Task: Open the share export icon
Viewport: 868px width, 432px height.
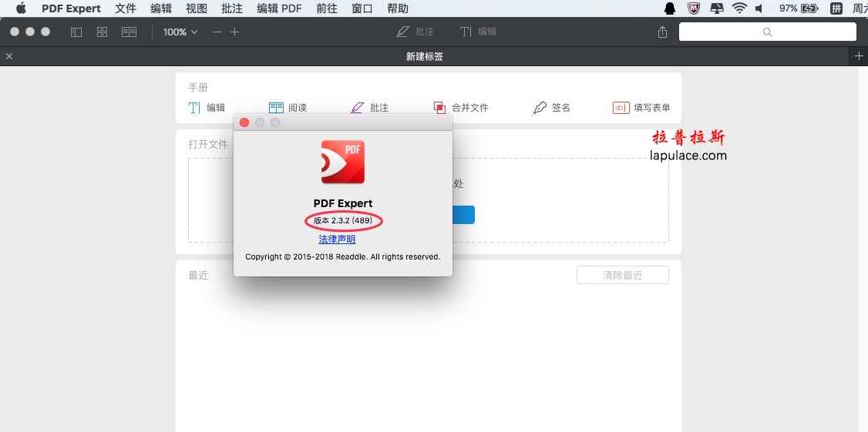Action: pyautogui.click(x=663, y=32)
